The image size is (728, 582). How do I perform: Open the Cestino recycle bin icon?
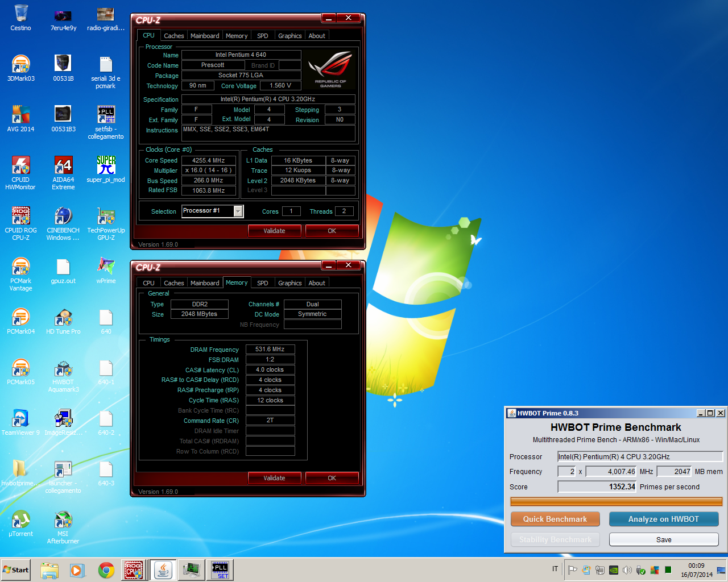click(21, 17)
